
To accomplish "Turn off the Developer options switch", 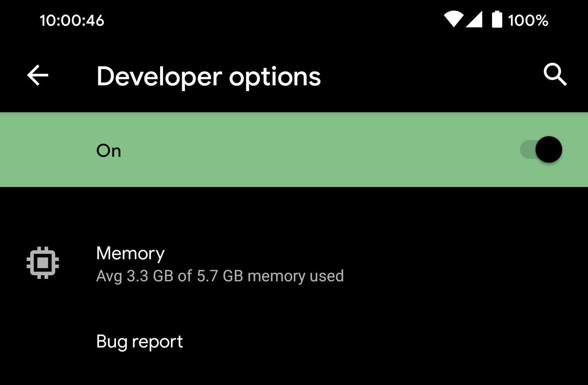I will (541, 150).
